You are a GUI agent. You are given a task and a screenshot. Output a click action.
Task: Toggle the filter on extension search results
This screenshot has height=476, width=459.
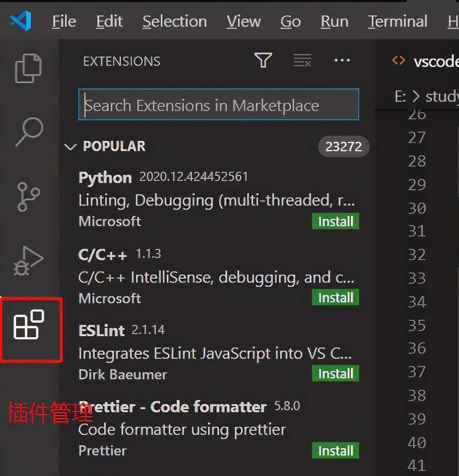[x=263, y=60]
